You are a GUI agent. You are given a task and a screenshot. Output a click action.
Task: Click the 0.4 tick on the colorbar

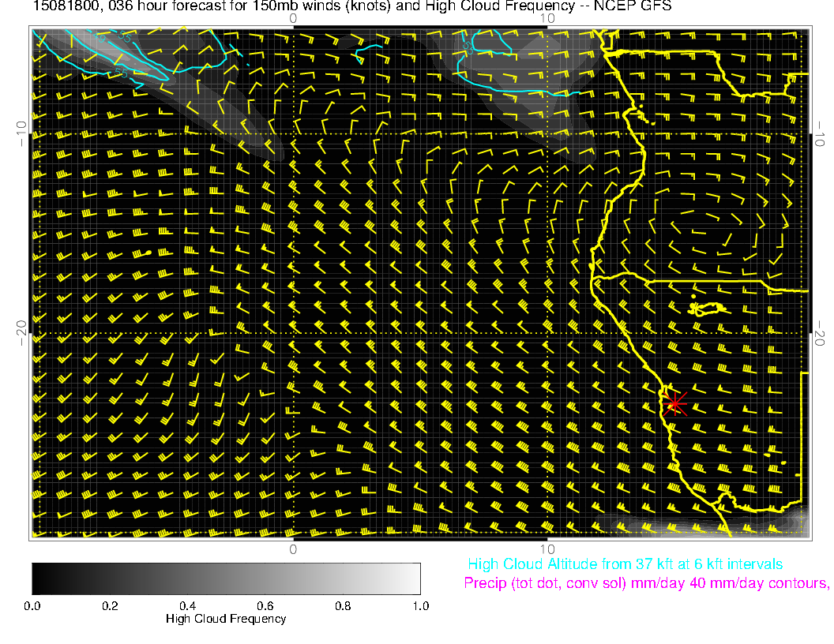tap(187, 606)
